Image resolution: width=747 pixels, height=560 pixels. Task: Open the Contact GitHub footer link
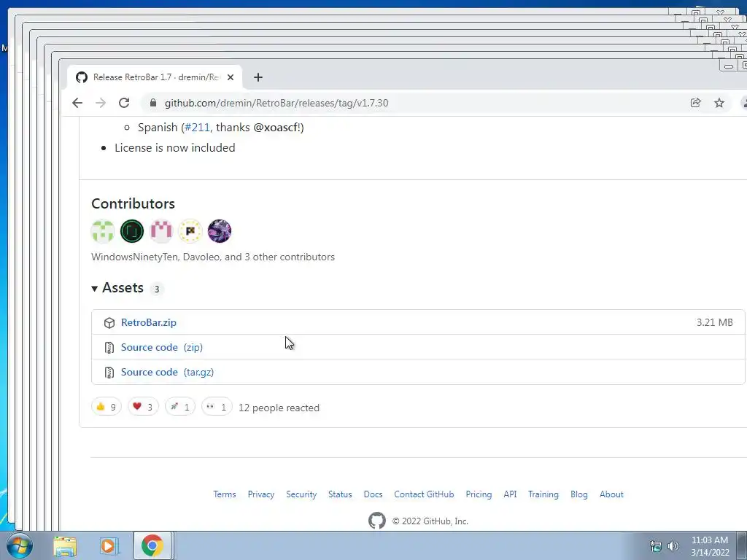pos(424,494)
